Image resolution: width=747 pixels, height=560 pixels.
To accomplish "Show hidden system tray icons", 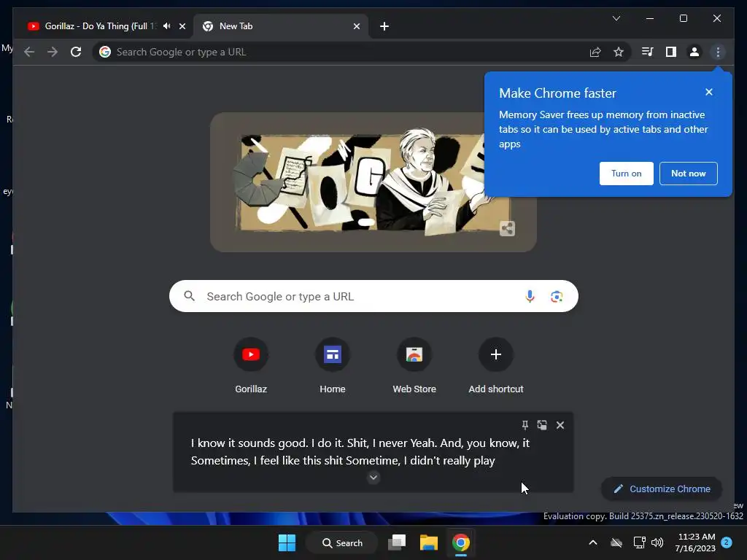I will pos(593,542).
